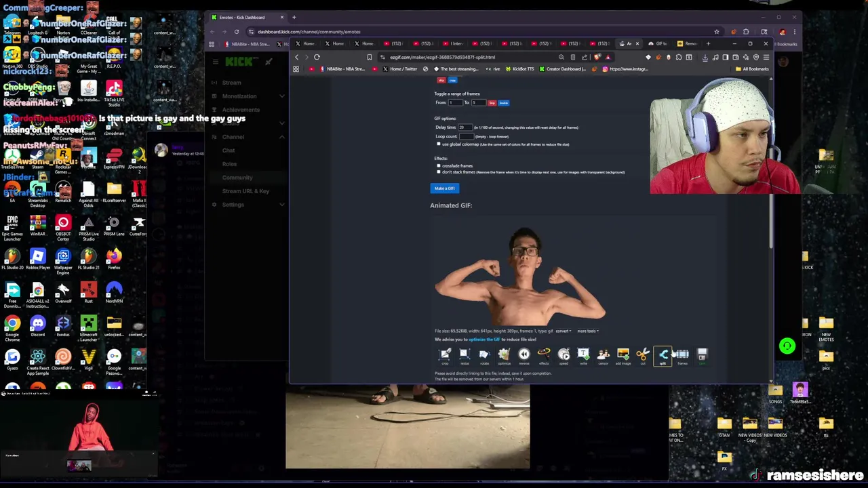
Task: Go back in the ezgif browser window
Action: (296, 57)
